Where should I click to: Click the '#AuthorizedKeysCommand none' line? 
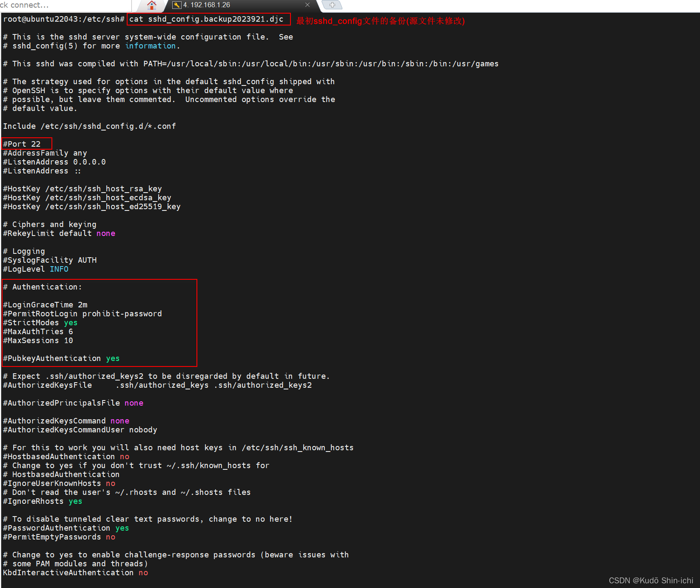[66, 421]
